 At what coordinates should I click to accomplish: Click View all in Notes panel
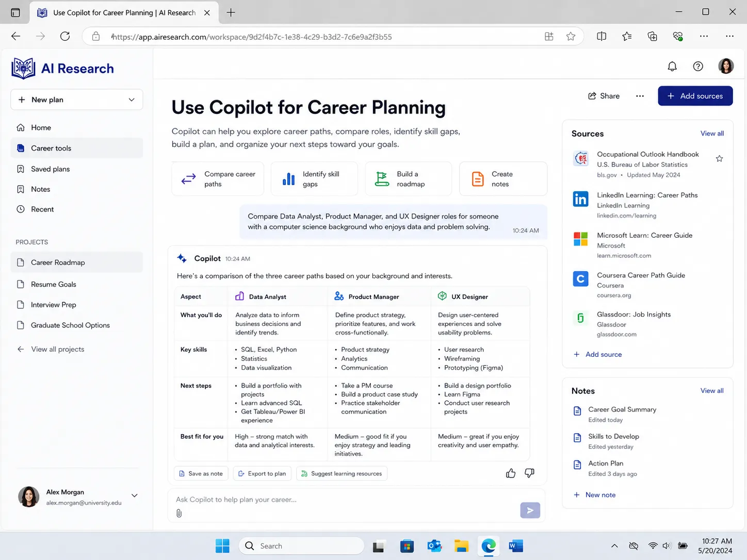pyautogui.click(x=712, y=390)
